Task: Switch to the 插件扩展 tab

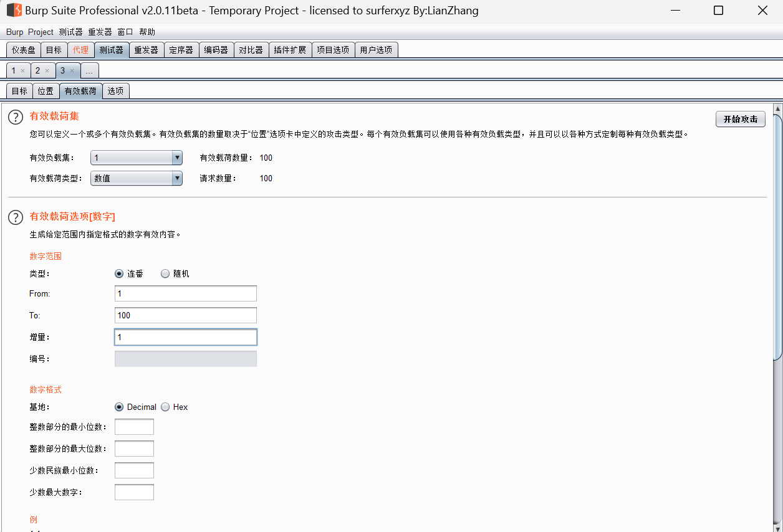Action: point(290,50)
